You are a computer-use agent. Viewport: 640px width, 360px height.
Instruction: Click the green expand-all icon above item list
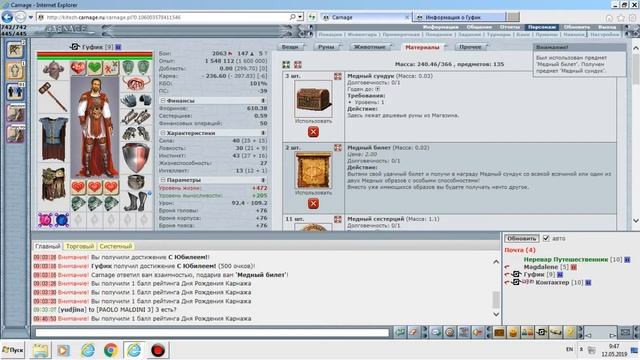[x=286, y=64]
